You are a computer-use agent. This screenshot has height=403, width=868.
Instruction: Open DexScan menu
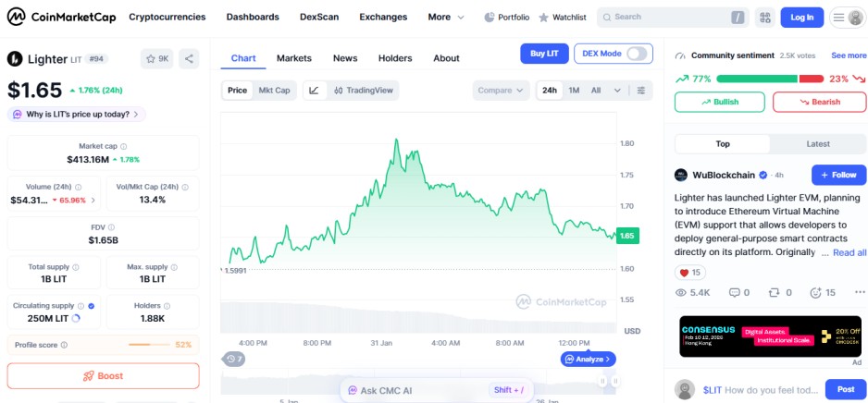click(319, 18)
